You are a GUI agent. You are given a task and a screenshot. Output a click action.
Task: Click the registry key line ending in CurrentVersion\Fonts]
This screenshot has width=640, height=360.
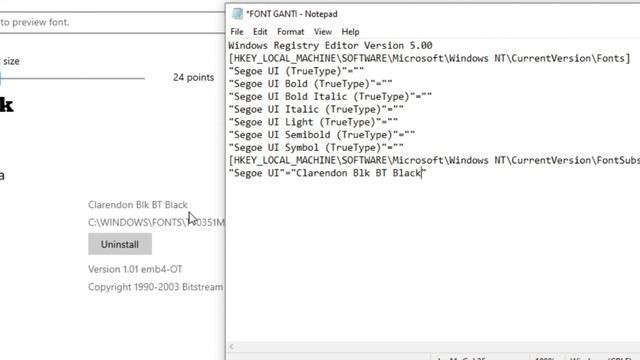tap(430, 58)
